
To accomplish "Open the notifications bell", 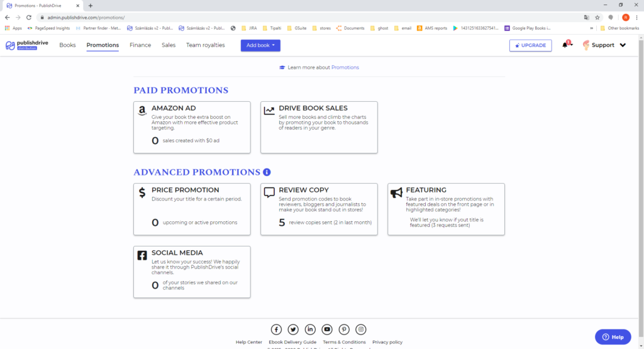I will [565, 45].
